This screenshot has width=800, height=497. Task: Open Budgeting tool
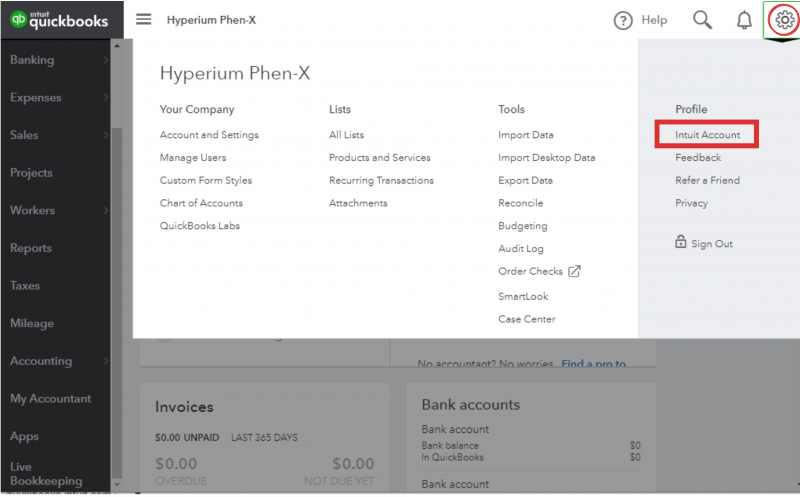click(522, 226)
